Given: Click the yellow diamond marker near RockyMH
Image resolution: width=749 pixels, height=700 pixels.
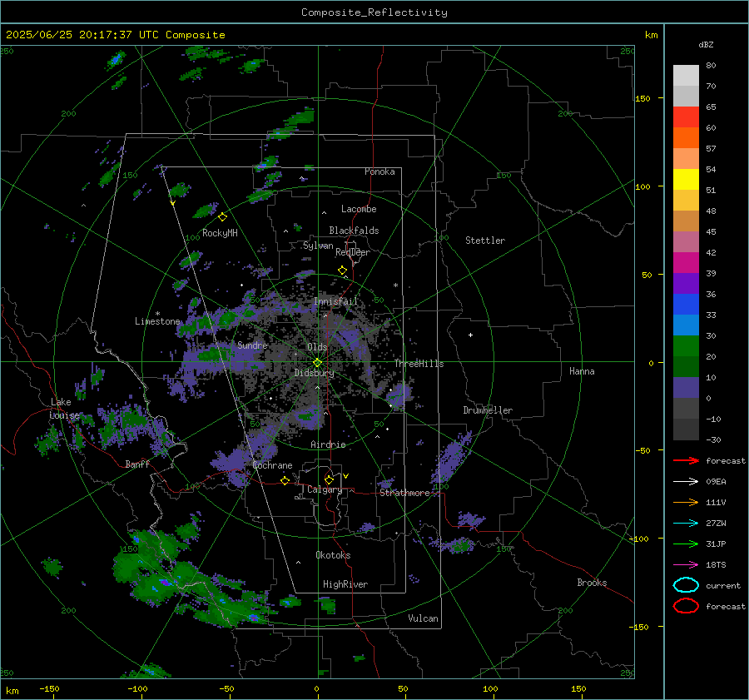Looking at the screenshot, I should pos(222,217).
